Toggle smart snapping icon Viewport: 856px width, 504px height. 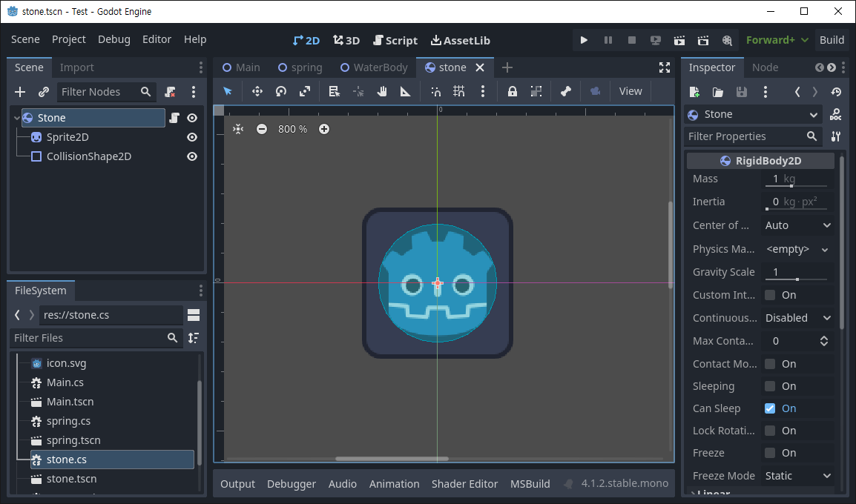[435, 91]
